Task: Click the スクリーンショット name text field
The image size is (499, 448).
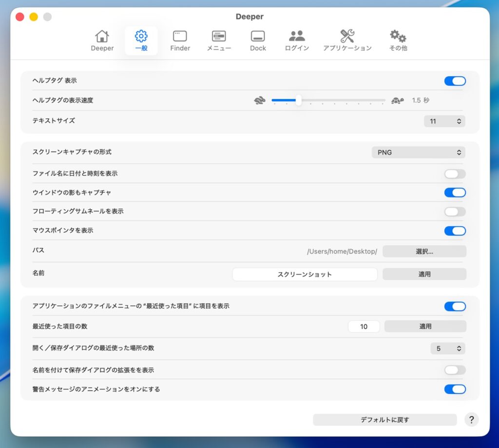Action: [305, 274]
